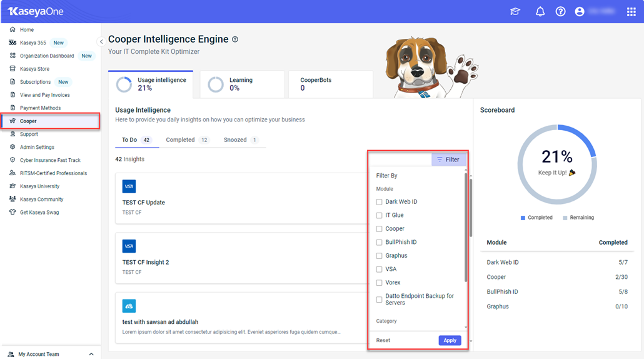The image size is (644, 359).
Task: Select the Snoozed tab
Action: click(x=241, y=140)
